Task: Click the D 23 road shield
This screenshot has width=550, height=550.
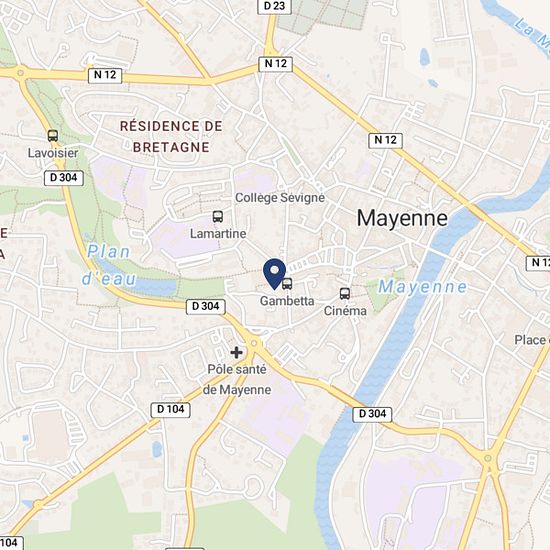Action: [x=275, y=6]
